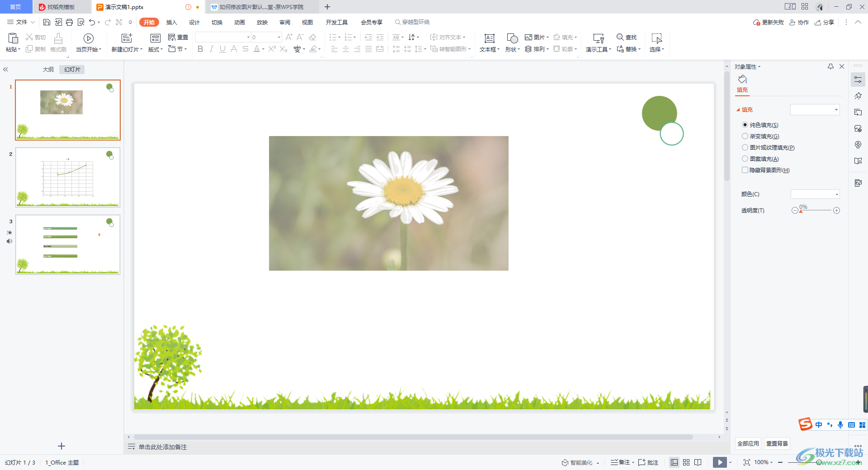Image resolution: width=868 pixels, height=470 pixels.
Task: Toggle Underline formatting
Action: [x=222, y=49]
